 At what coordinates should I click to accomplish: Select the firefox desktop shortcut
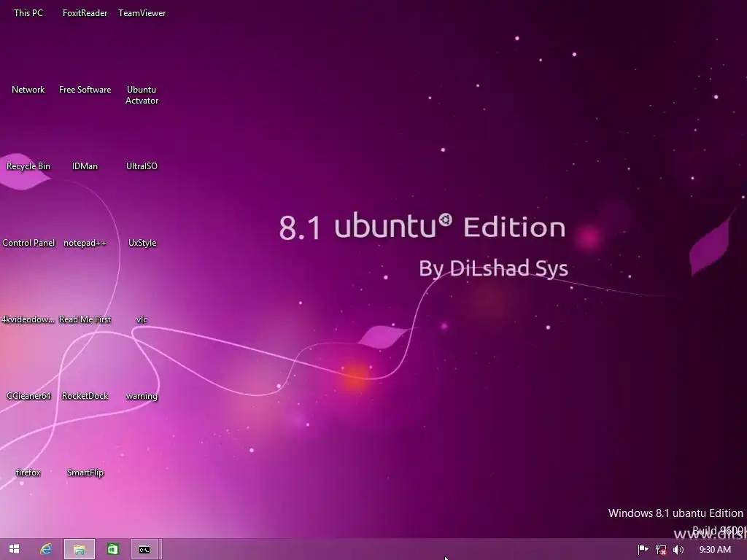coord(28,472)
